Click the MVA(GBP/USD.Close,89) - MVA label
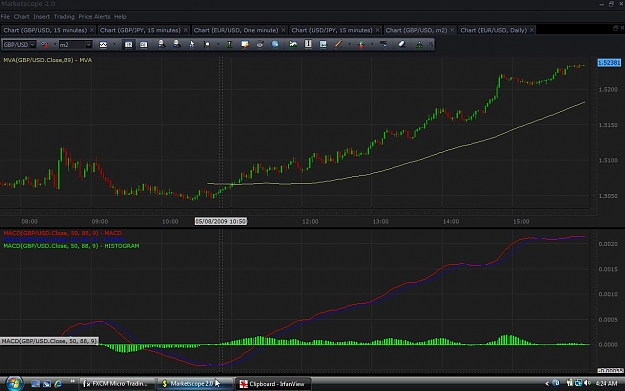Viewport: 625px width, 391px height. [47, 60]
